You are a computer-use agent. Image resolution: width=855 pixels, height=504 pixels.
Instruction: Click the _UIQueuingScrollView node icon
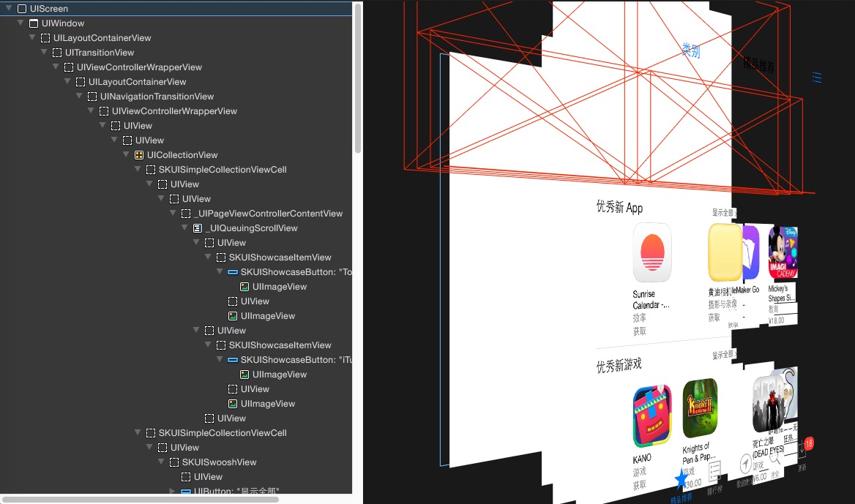click(198, 228)
